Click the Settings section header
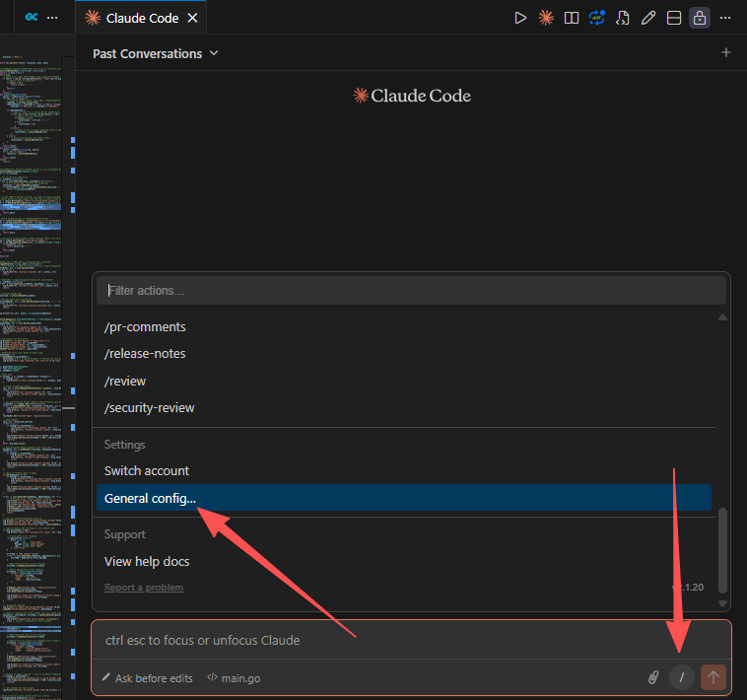The width and height of the screenshot is (747, 700). (125, 445)
